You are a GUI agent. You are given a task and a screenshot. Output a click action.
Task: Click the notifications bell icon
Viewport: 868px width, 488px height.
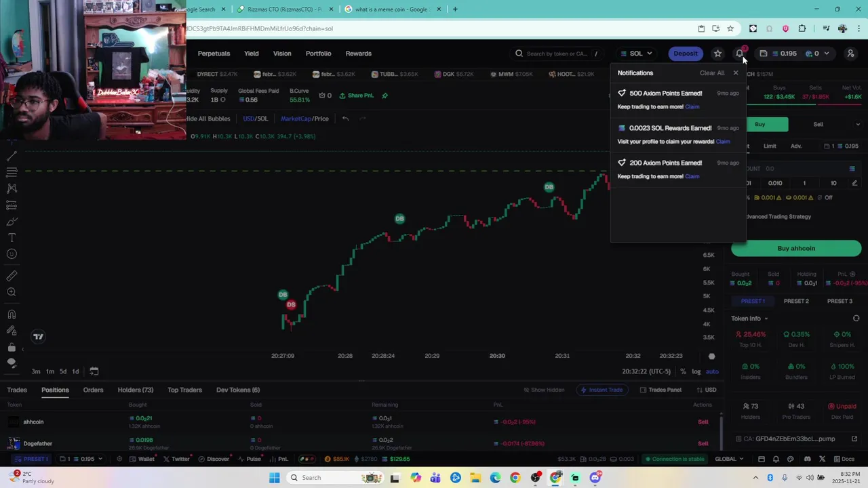tap(740, 54)
